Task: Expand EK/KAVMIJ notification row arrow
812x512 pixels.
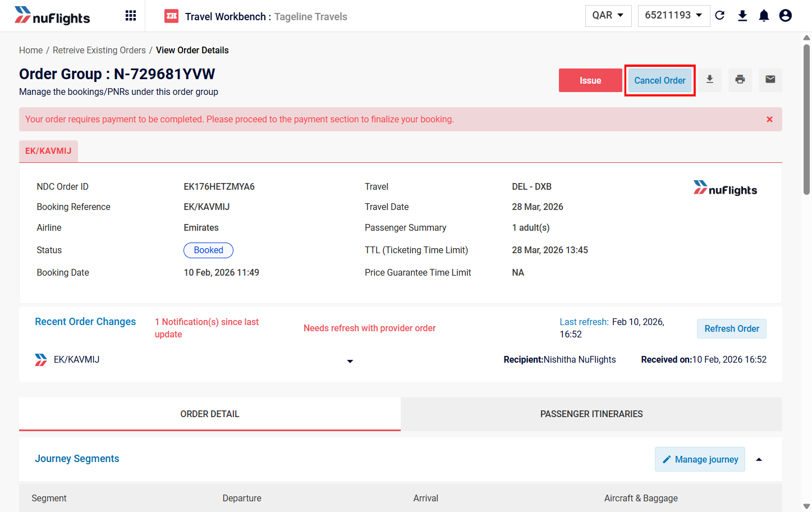Action: pyautogui.click(x=350, y=361)
